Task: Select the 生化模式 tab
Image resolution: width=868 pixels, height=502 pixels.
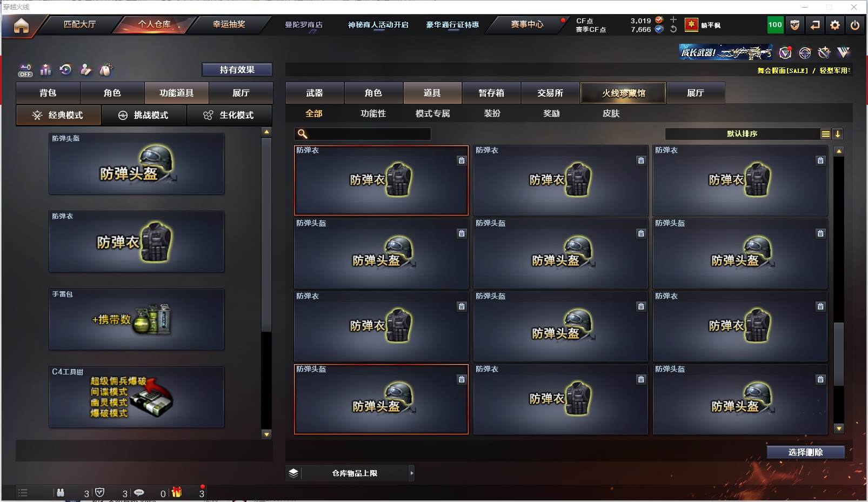Action: pyautogui.click(x=230, y=115)
